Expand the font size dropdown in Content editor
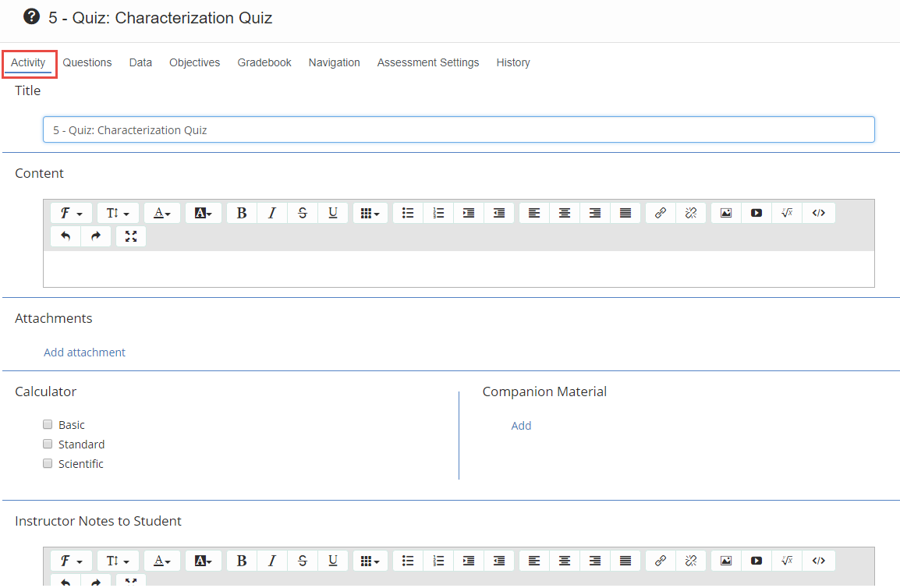 click(117, 213)
